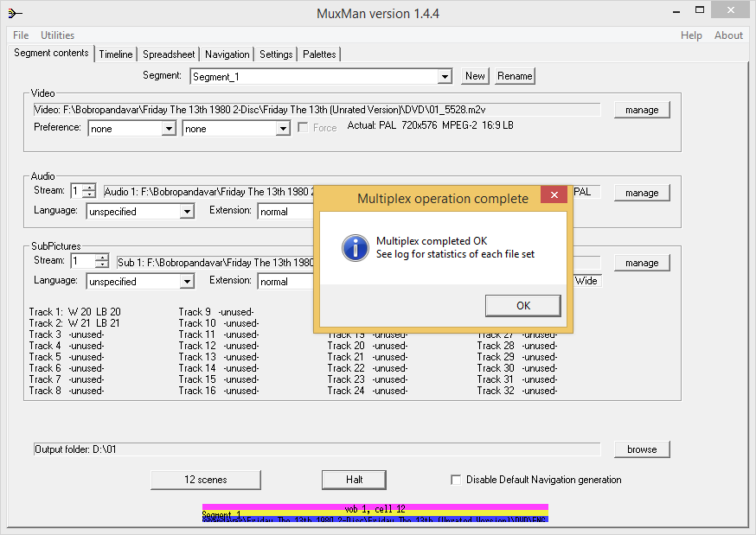The height and width of the screenshot is (535, 756).
Task: Open the Utilities menu
Action: 57,35
